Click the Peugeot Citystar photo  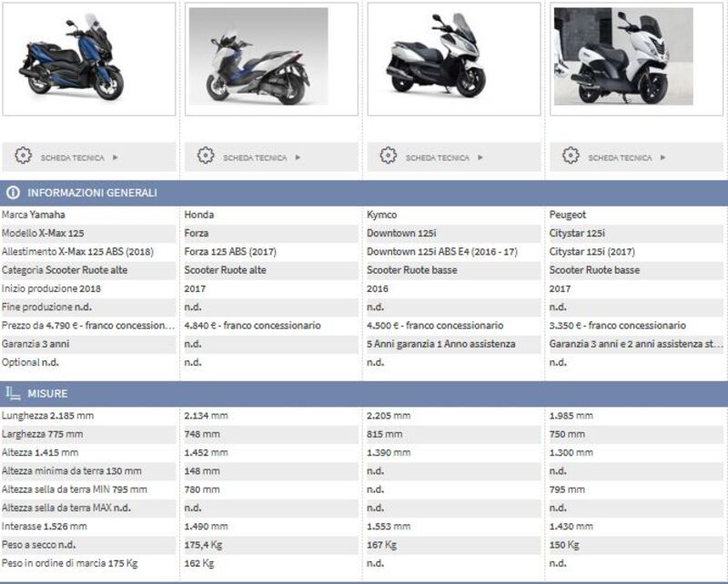(623, 58)
